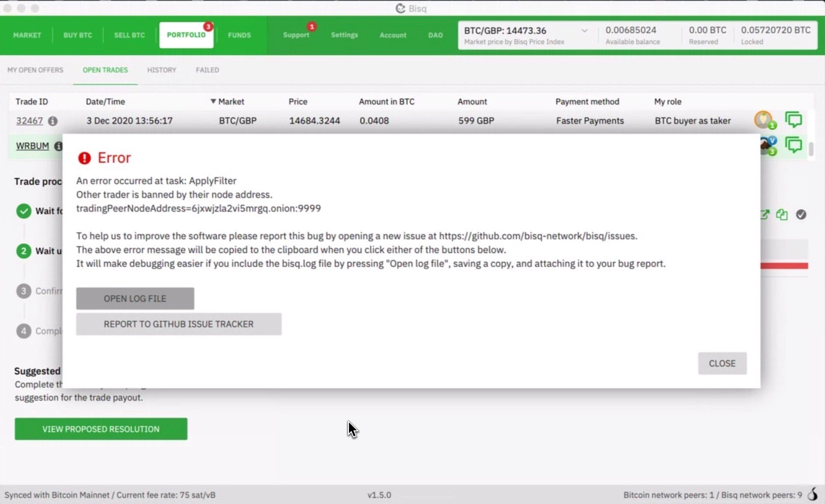Click Portfolio notification badge
This screenshot has width=825, height=504.
pyautogui.click(x=208, y=27)
